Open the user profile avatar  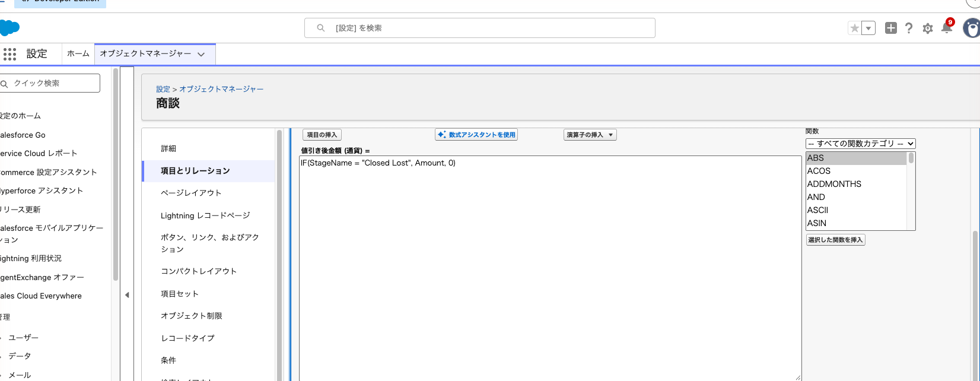pyautogui.click(x=972, y=28)
